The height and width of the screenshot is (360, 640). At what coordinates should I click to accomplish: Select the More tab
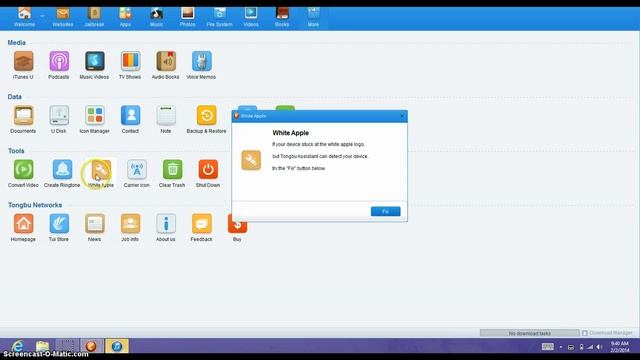(313, 18)
